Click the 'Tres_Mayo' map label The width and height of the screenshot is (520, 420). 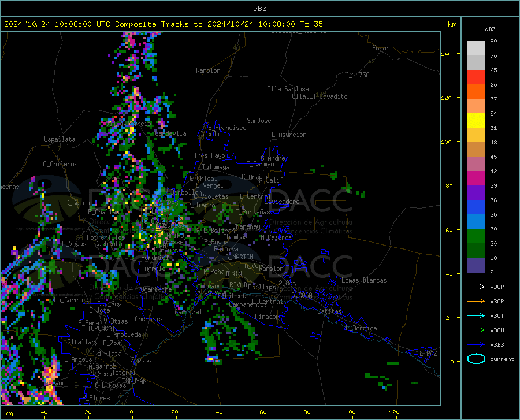pyautogui.click(x=209, y=155)
